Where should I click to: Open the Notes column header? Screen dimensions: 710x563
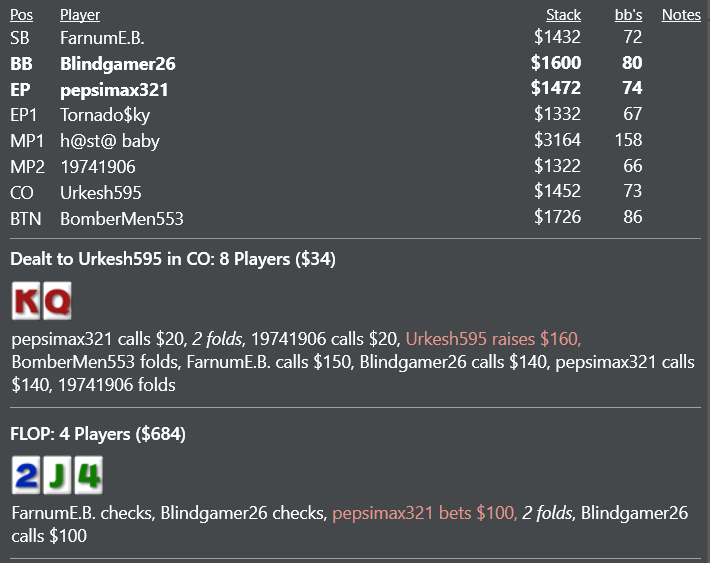pyautogui.click(x=681, y=15)
